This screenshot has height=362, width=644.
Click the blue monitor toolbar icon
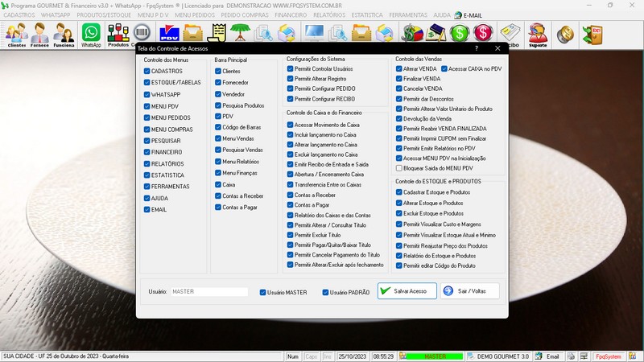pyautogui.click(x=314, y=32)
